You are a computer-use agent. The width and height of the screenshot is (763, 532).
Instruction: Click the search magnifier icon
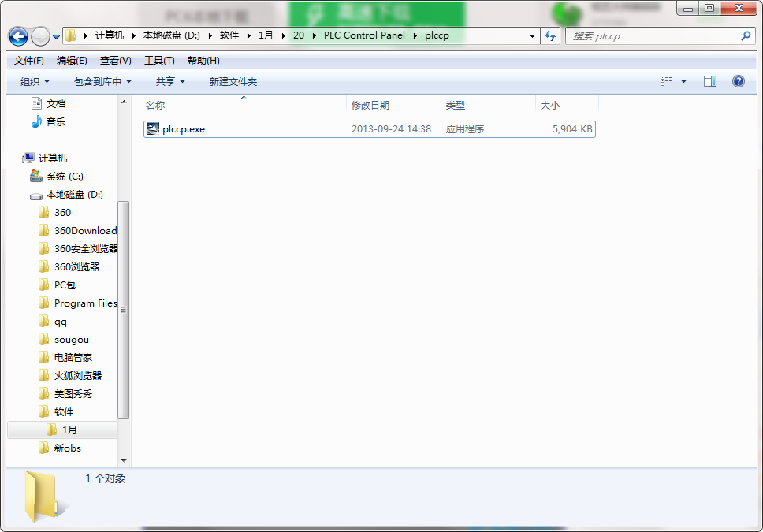click(x=746, y=36)
